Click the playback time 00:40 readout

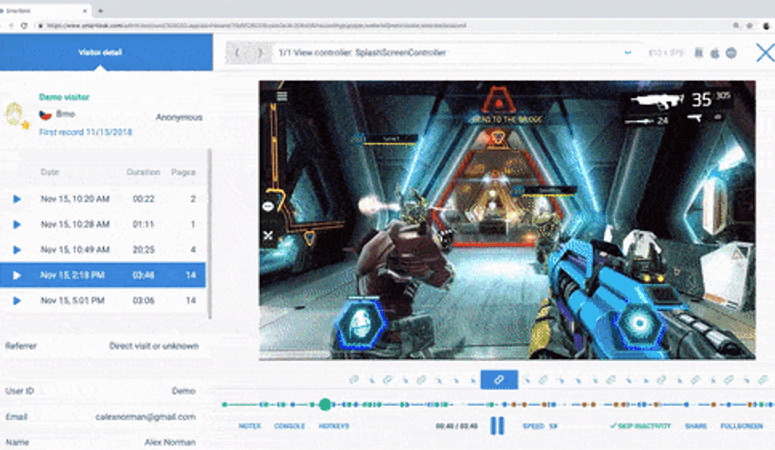[456, 426]
